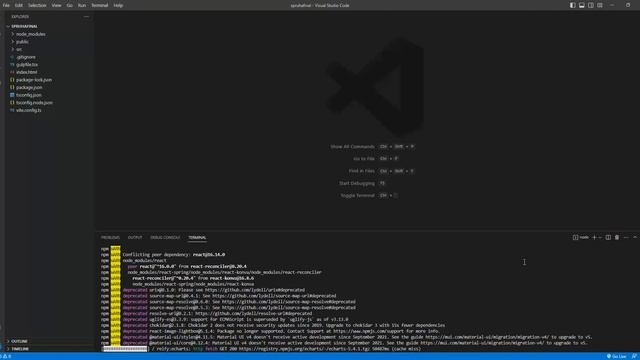Open .gitignore file name in Explorer
Image resolution: width=640 pixels, height=360 pixels.
pos(26,57)
